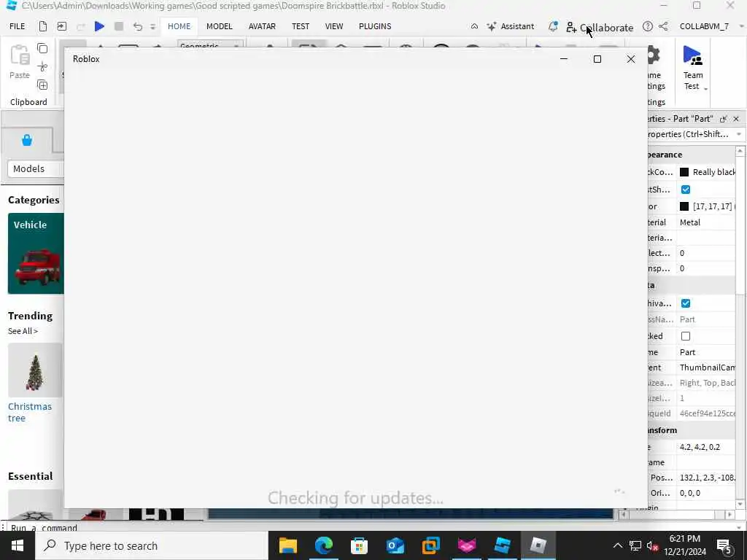Screen dimensions: 747x560
Task: Click the share icon next to help
Action: tap(663, 27)
